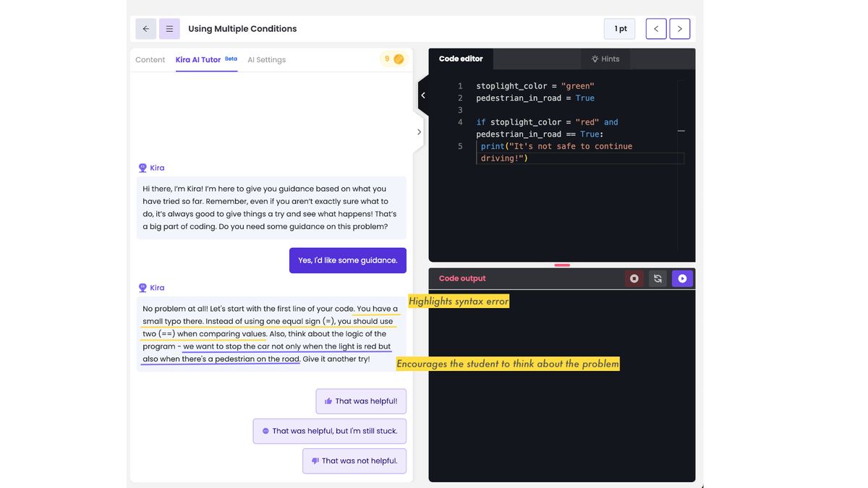Image resolution: width=868 pixels, height=488 pixels.
Task: Select "That was helpful, but I'm still stuck."
Action: [x=328, y=431]
